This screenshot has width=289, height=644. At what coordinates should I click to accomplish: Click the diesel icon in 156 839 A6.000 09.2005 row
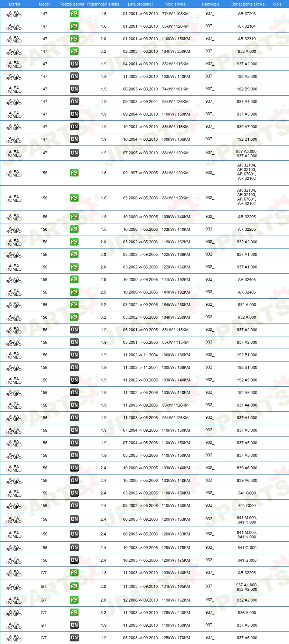74,468
